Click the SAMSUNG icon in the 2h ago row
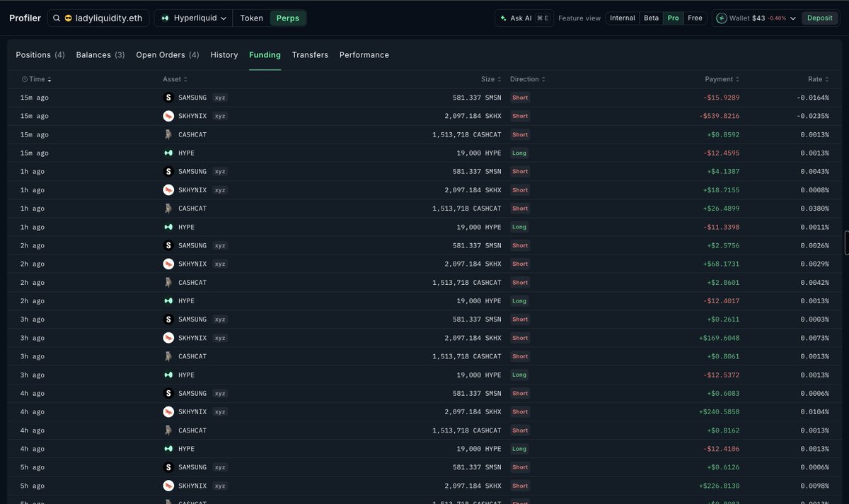This screenshot has width=849, height=504. click(168, 245)
